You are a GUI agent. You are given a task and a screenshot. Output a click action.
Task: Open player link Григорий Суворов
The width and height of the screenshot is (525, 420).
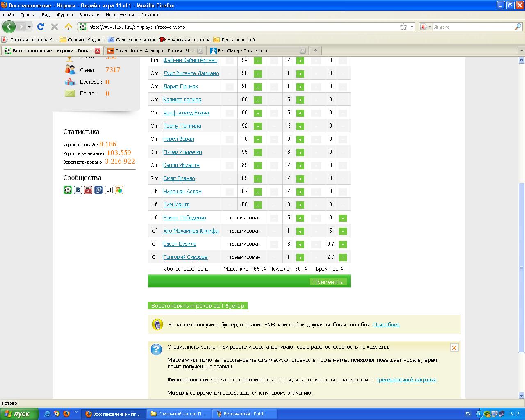pyautogui.click(x=185, y=257)
